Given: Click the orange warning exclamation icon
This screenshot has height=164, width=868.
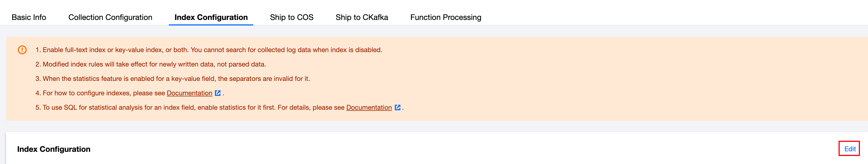Looking at the screenshot, I should (22, 50).
